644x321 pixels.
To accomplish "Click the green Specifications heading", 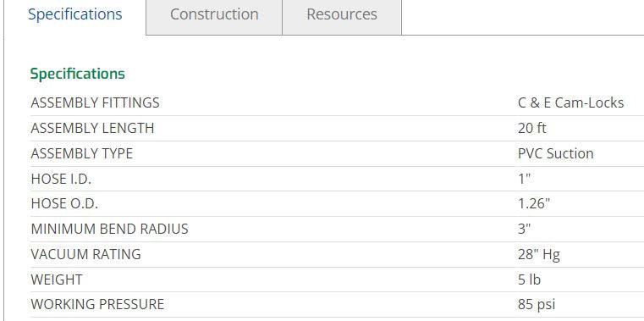I will pyautogui.click(x=77, y=74).
